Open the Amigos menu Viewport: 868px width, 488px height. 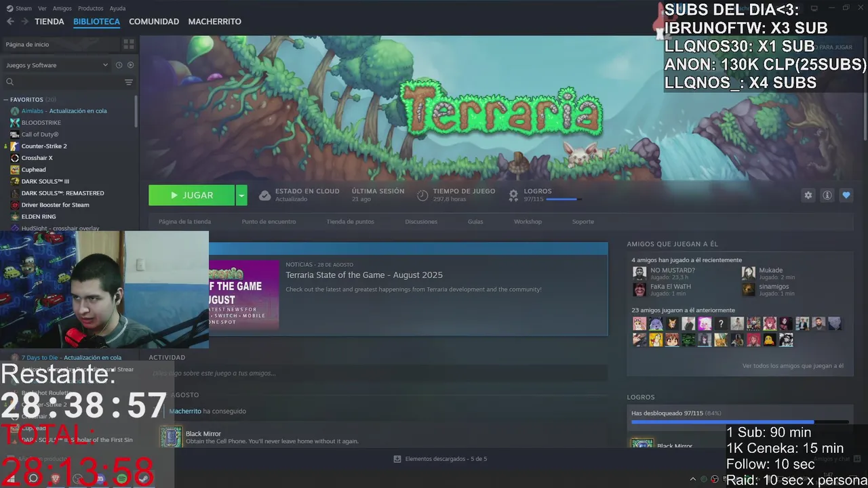[62, 8]
